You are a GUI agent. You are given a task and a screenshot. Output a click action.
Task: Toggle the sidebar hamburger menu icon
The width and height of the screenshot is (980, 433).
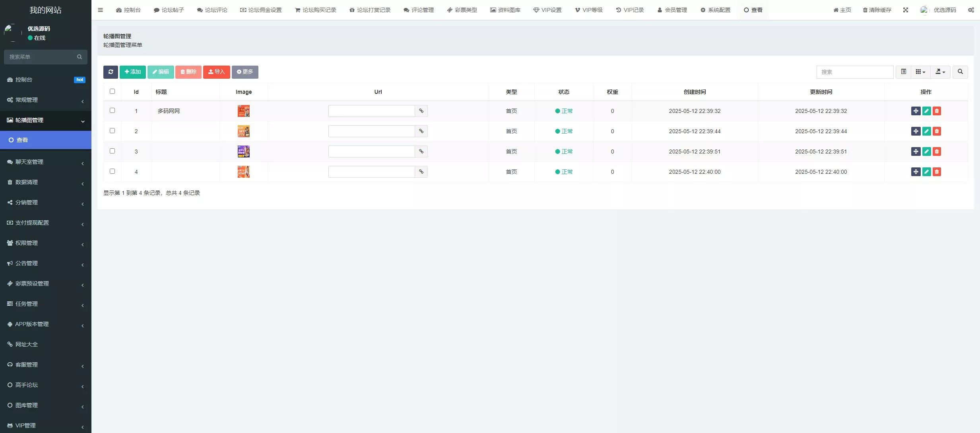tap(100, 10)
